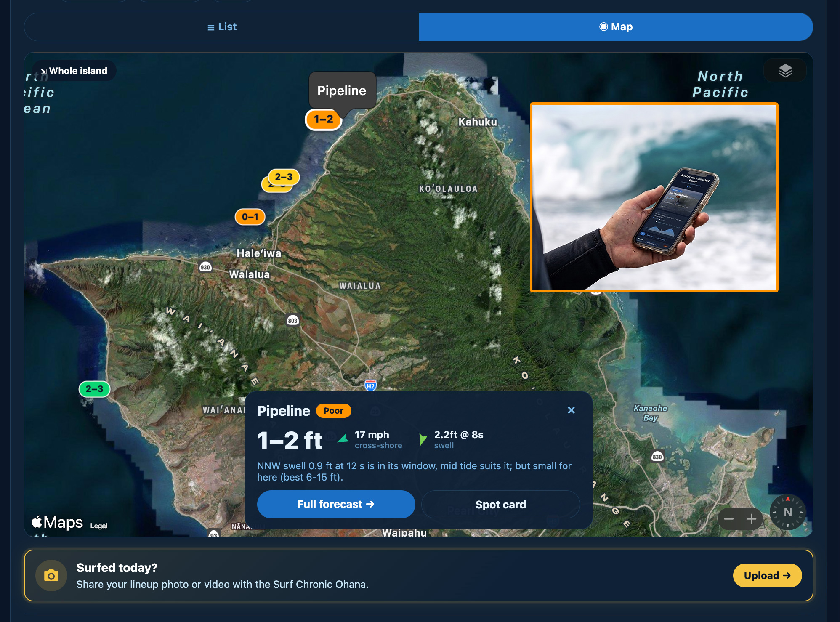Open the Pipeline Spot card
The image size is (840, 622).
[x=500, y=504]
